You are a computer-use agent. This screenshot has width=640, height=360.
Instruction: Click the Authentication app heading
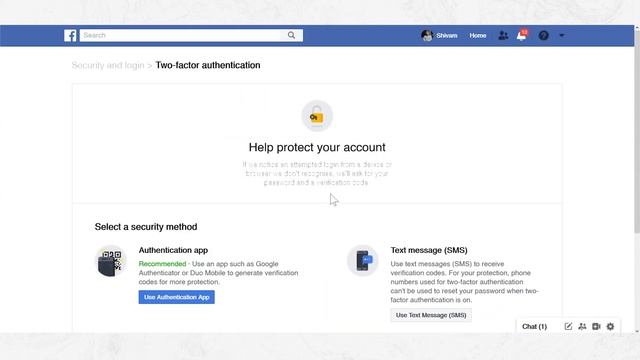coord(173,250)
